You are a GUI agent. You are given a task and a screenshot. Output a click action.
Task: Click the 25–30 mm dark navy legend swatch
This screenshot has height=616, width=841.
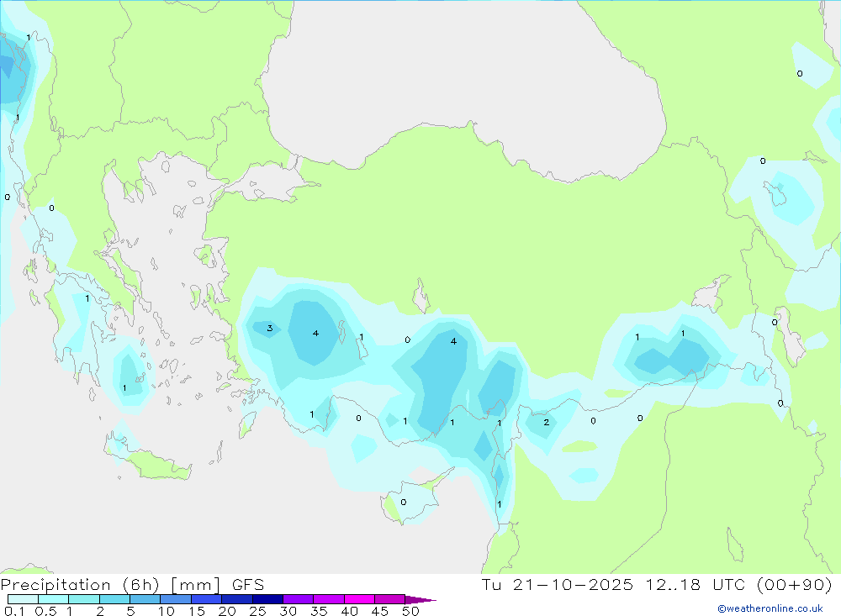[x=267, y=599]
